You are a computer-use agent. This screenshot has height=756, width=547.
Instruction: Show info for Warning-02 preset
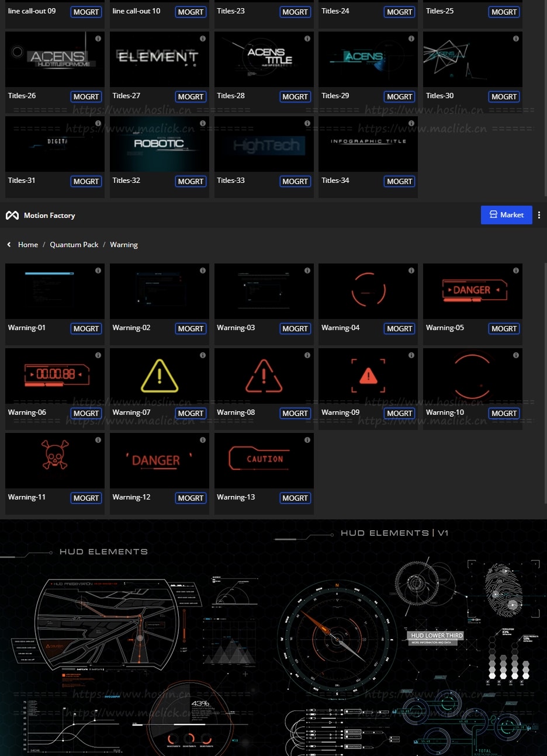203,271
